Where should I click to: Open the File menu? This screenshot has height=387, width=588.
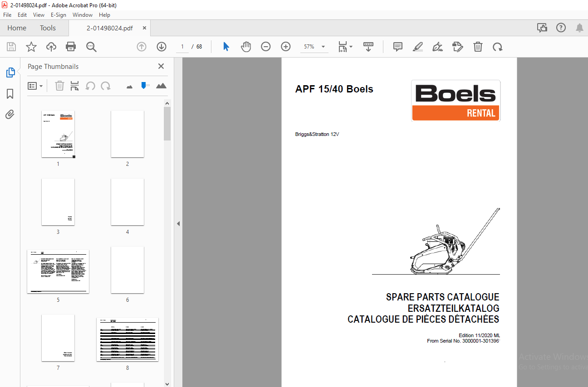pos(7,15)
